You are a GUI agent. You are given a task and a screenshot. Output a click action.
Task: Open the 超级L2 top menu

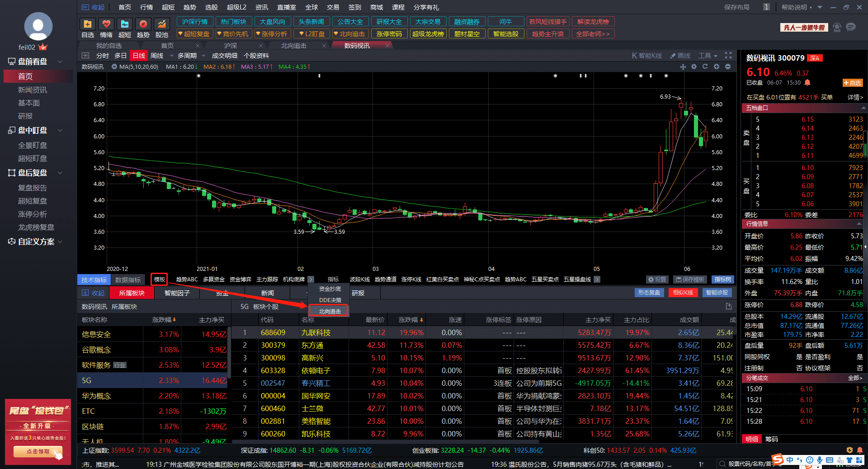tap(236, 7)
